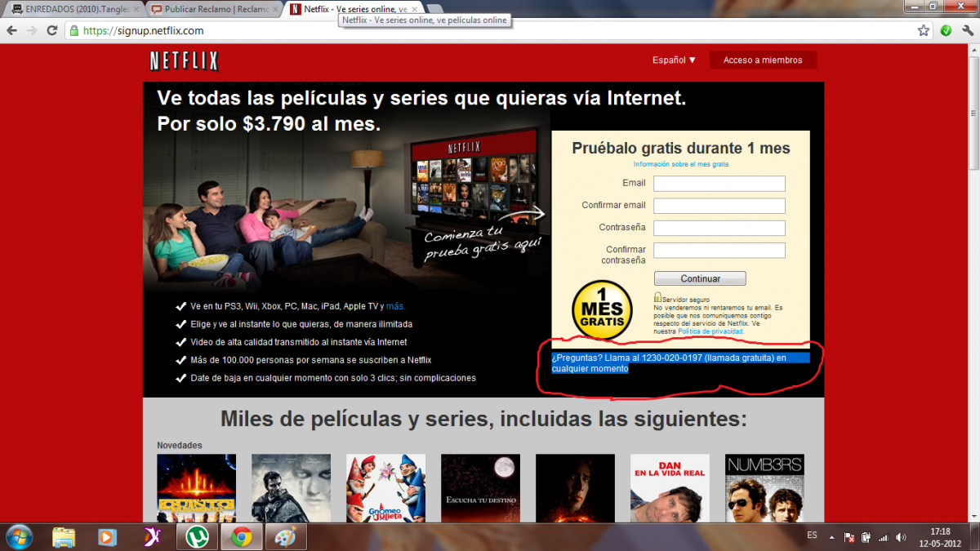The height and width of the screenshot is (551, 980).
Task: Click the Netflix logo in the header
Action: coord(184,61)
